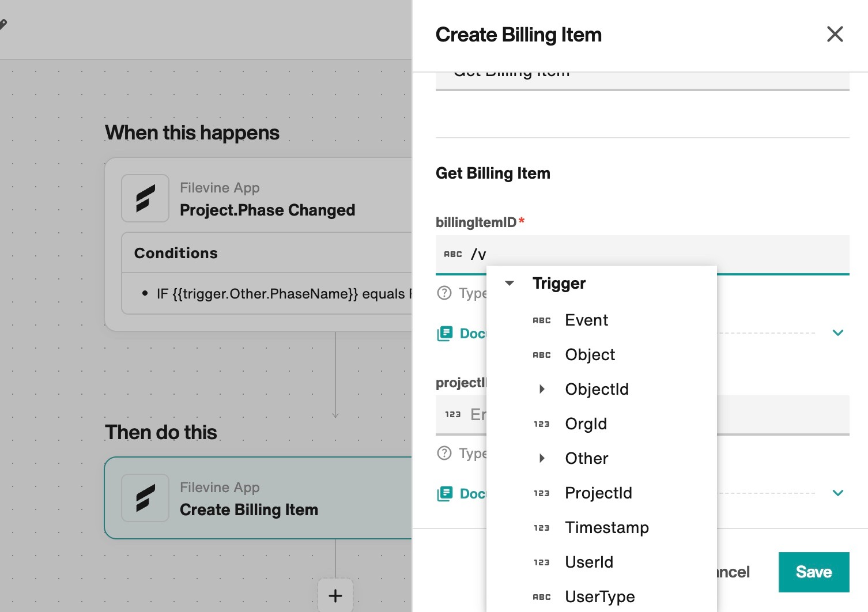Screen dimensions: 868x612
Task: Click the second Docs book icon below projectId
Action: pos(445,494)
